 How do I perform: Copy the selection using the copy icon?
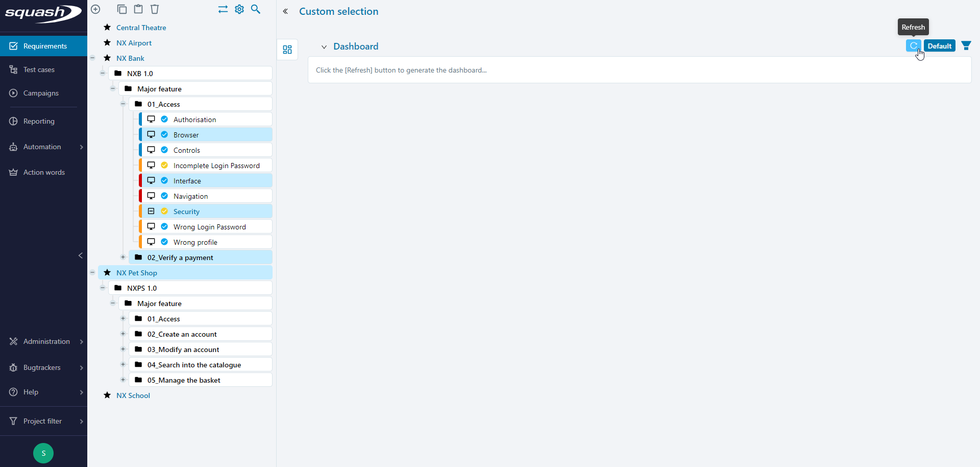tap(122, 9)
